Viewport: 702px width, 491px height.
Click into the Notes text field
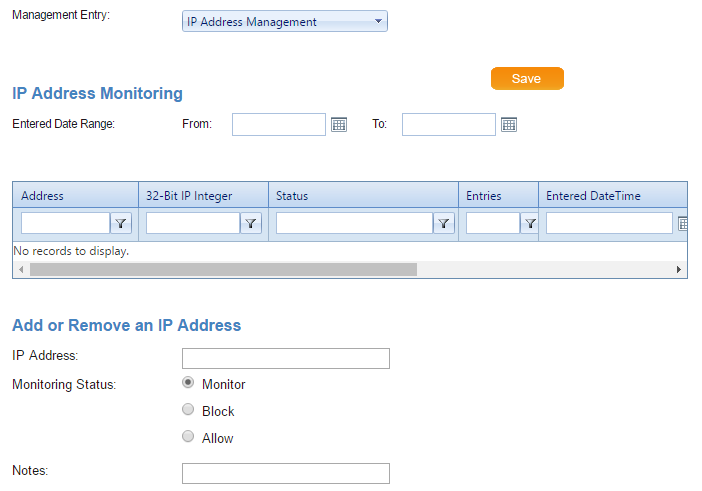click(285, 473)
